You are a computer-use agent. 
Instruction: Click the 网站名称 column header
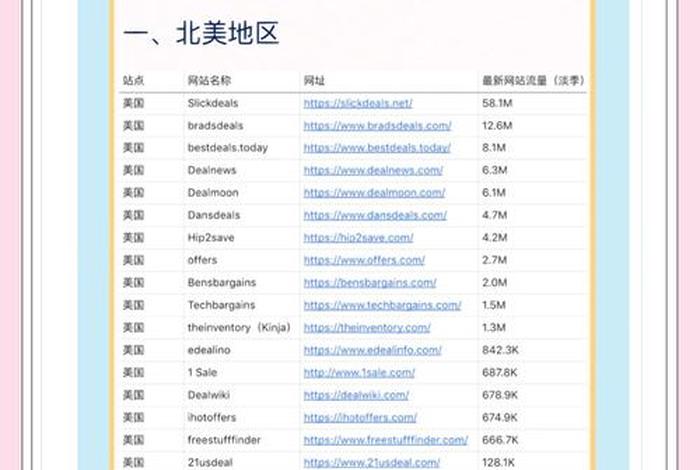click(209, 80)
